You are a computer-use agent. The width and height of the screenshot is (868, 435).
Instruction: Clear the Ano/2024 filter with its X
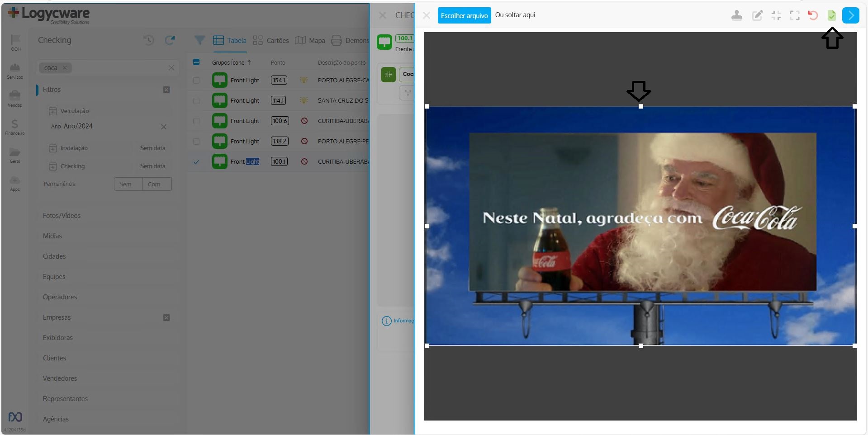click(164, 127)
